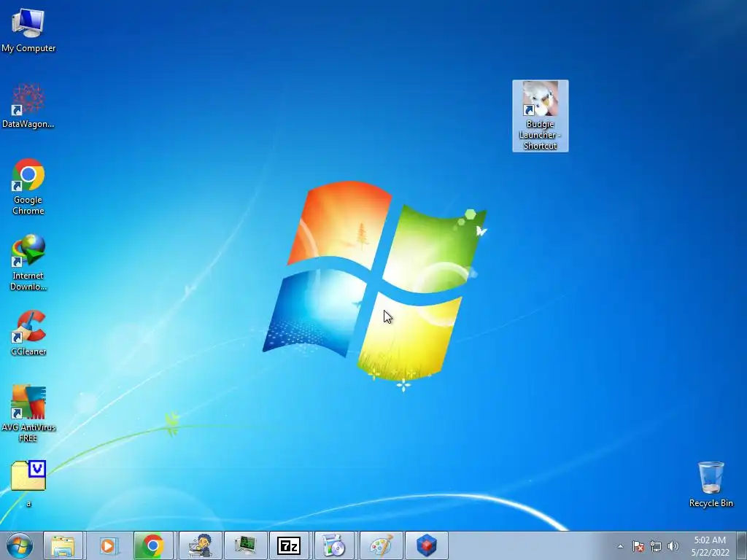This screenshot has height=560, width=747.
Task: Open Action Center flag in tray
Action: point(638,546)
